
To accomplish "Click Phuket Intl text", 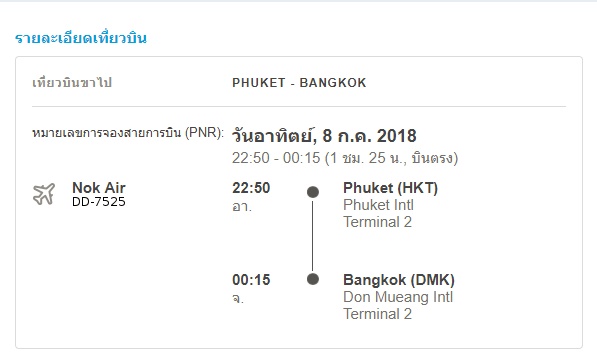I will pos(378,205).
